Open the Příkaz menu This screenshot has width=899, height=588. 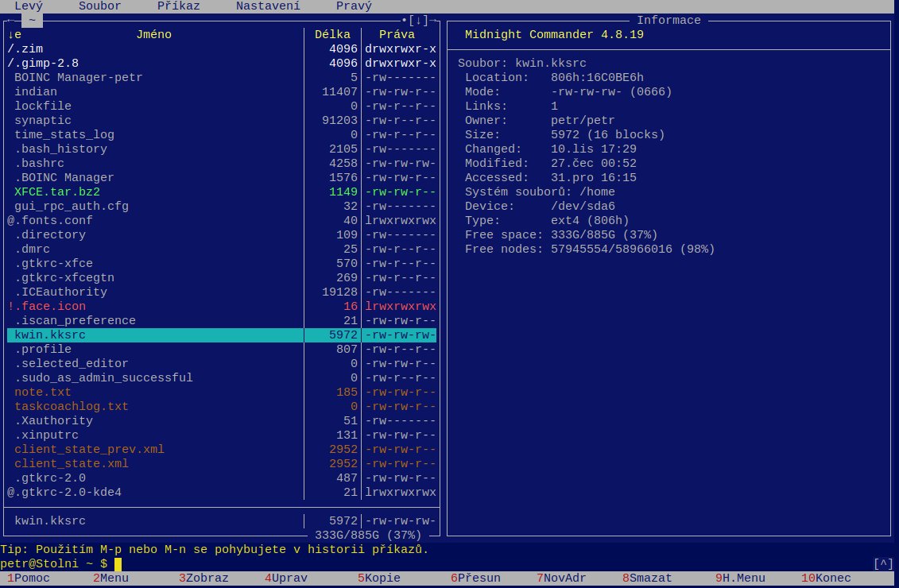point(178,6)
